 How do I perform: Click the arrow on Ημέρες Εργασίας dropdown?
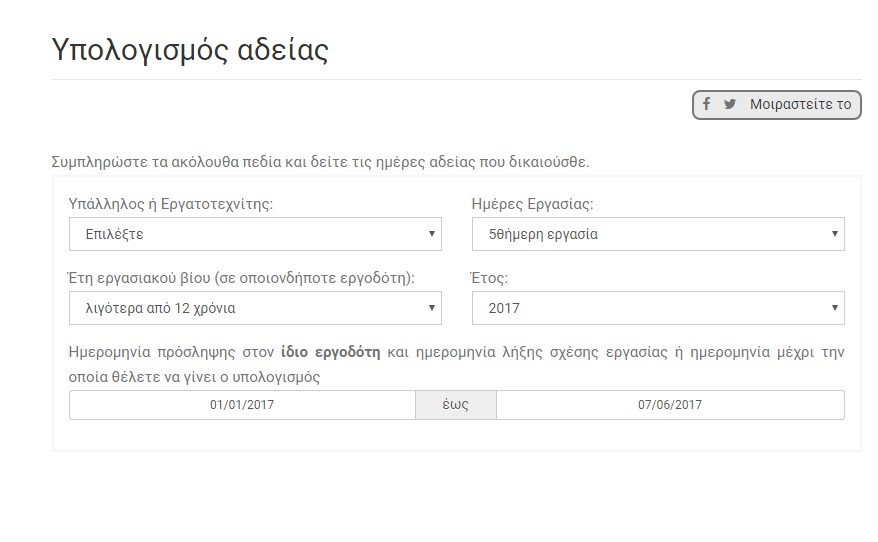(834, 234)
